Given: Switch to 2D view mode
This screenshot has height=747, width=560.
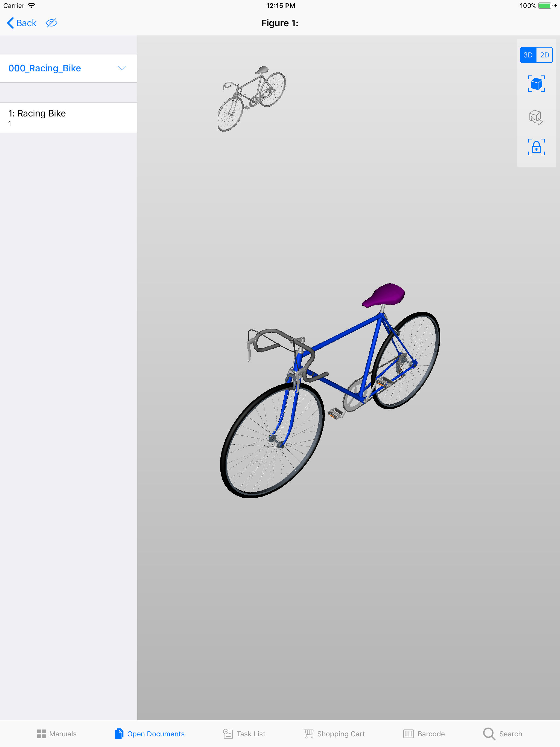Looking at the screenshot, I should click(x=544, y=55).
